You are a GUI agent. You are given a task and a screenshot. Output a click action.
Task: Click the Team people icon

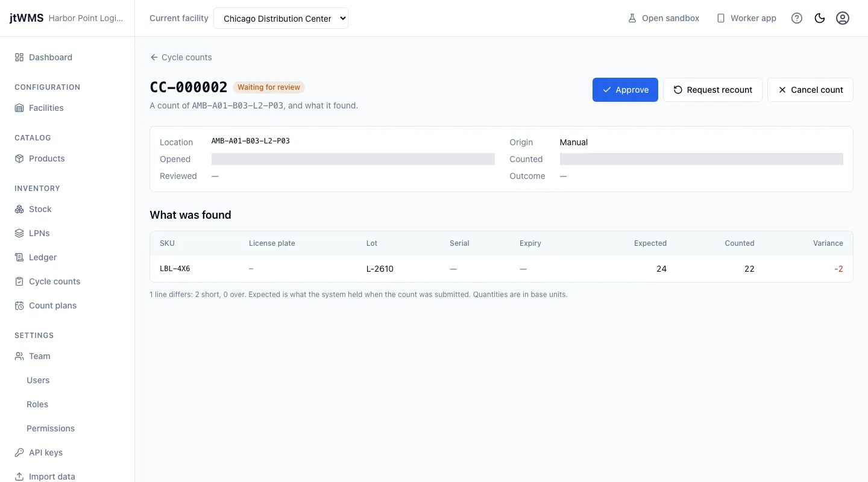(x=19, y=356)
